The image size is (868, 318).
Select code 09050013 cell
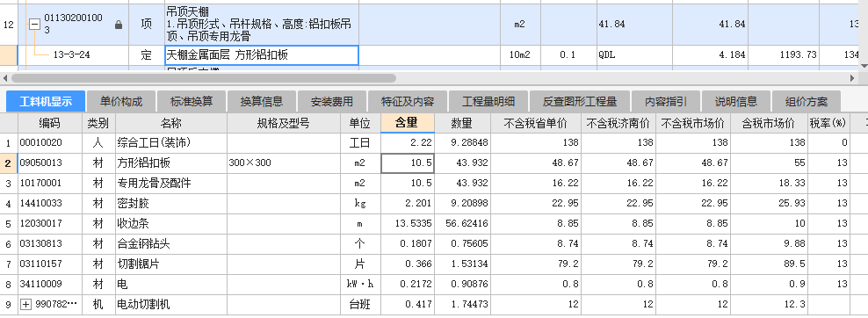(x=50, y=163)
